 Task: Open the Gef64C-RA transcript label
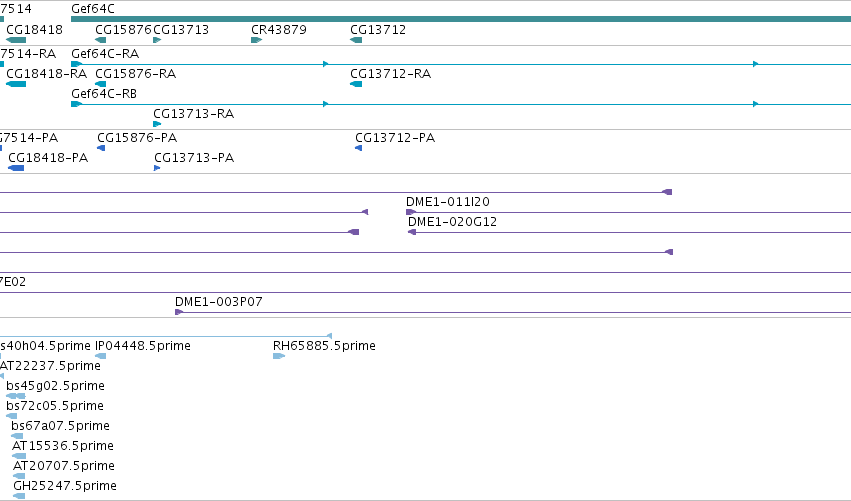coord(105,54)
